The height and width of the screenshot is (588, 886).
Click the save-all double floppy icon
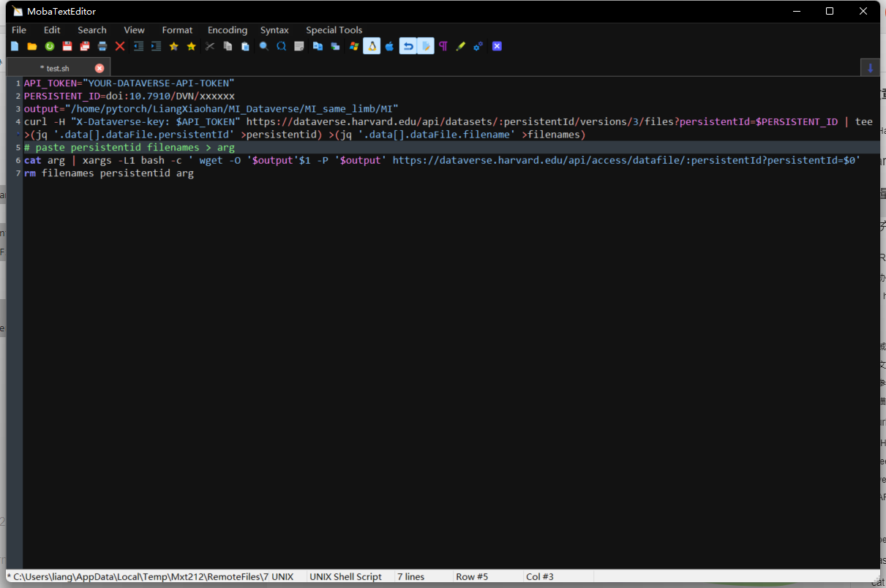(85, 46)
